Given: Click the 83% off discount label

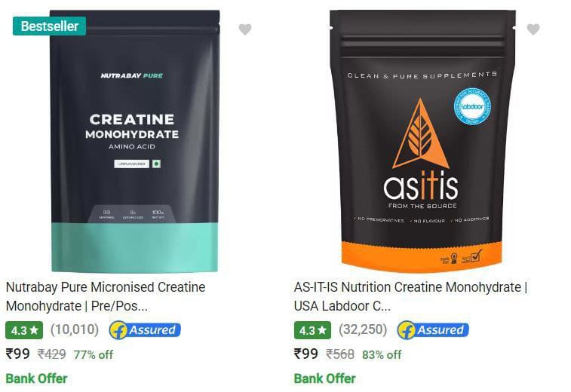Looking at the screenshot, I should (382, 354).
